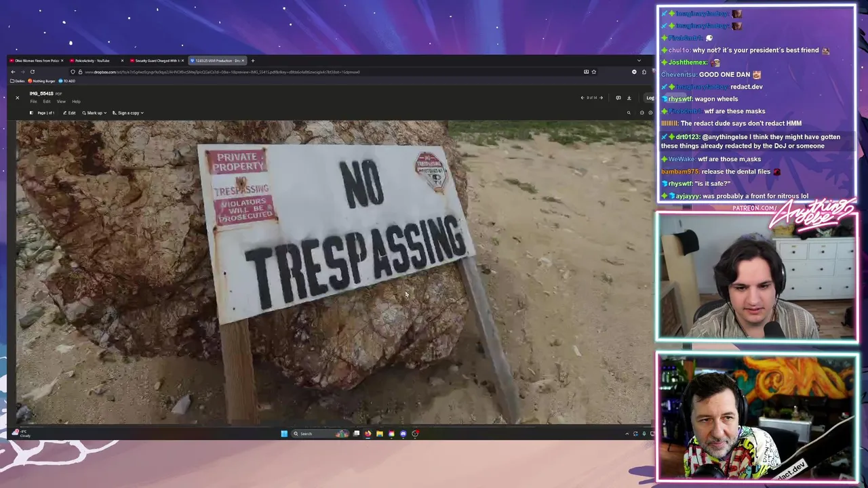Open the Windows Start menu
This screenshot has width=868, height=488.
click(284, 434)
